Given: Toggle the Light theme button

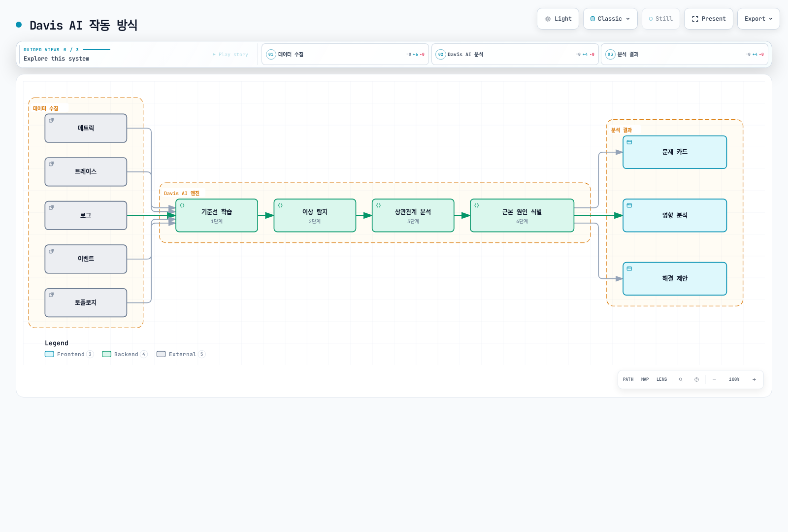Looking at the screenshot, I should tap(558, 19).
